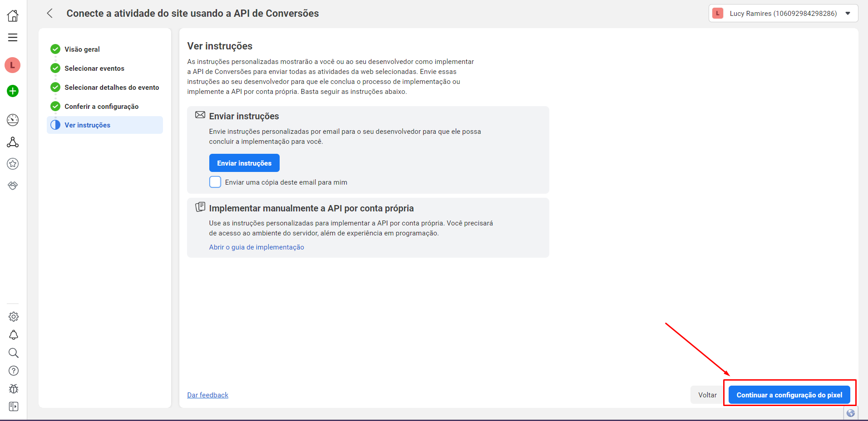Open the data sources triangle icon
868x421 pixels.
point(13,142)
